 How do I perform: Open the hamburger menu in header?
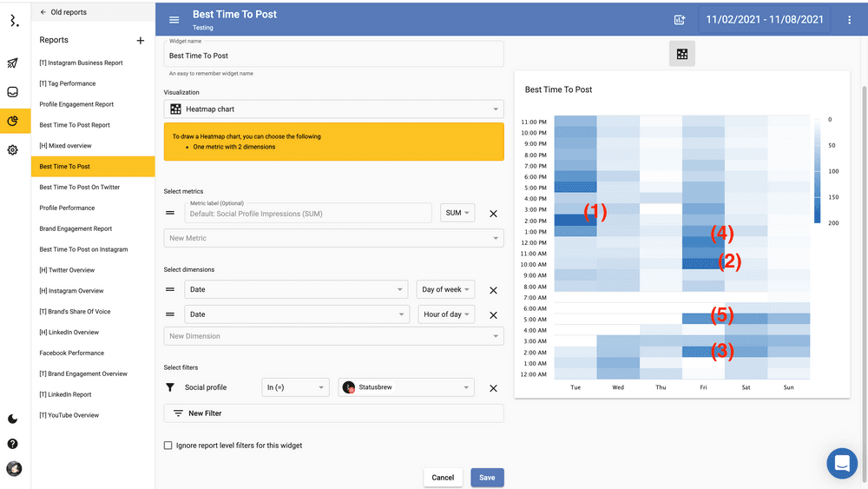174,20
